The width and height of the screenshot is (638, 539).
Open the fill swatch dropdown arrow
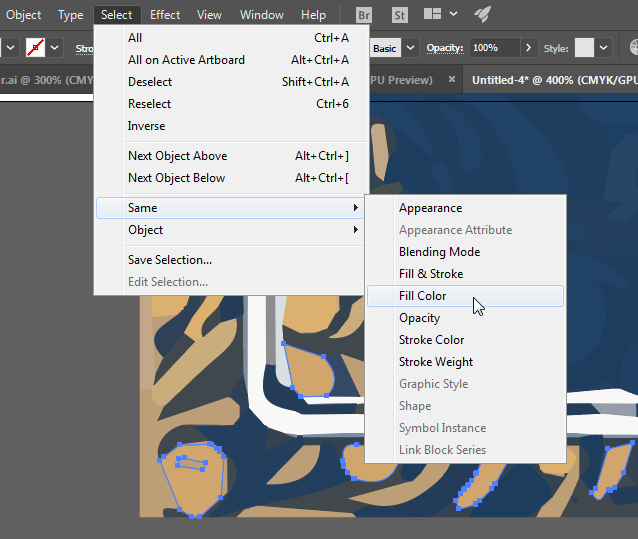click(10, 48)
